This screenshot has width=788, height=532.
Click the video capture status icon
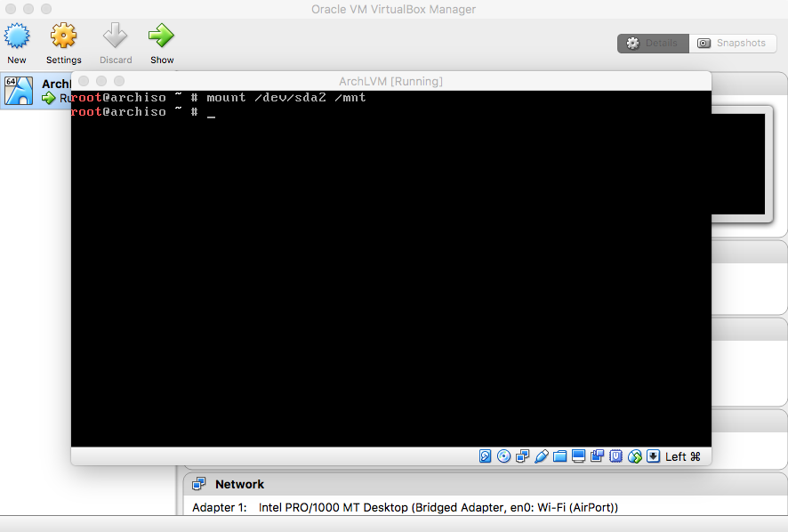(x=597, y=456)
